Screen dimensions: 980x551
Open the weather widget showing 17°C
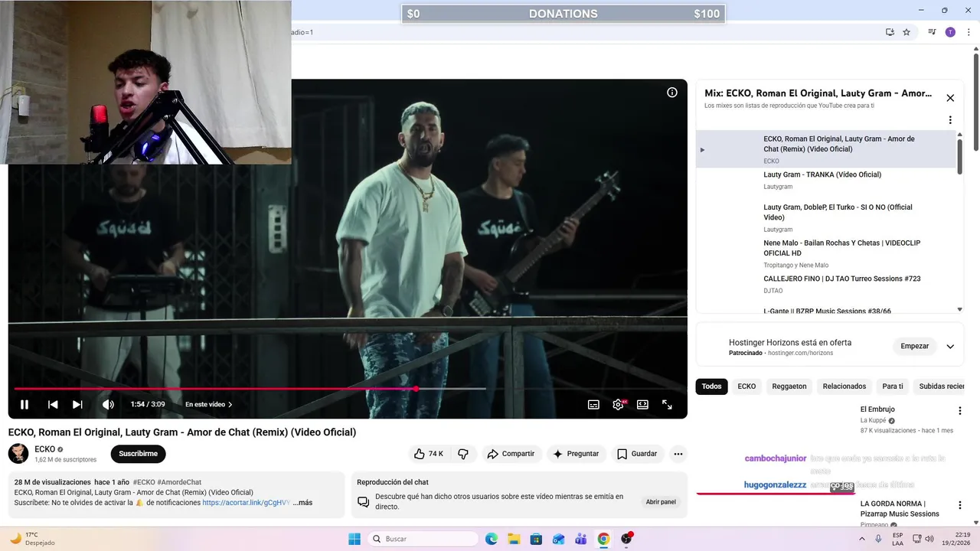click(31, 539)
